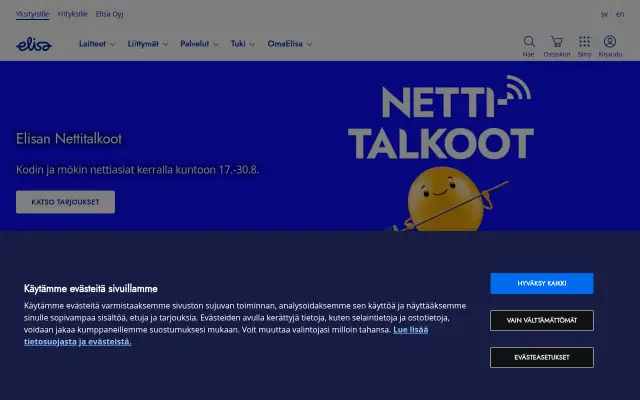Open Evästeasetukset cookie settings
The height and width of the screenshot is (400, 640).
(542, 358)
